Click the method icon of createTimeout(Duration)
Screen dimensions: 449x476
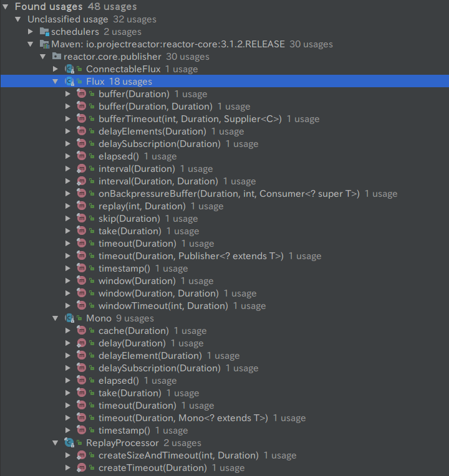[82, 468]
